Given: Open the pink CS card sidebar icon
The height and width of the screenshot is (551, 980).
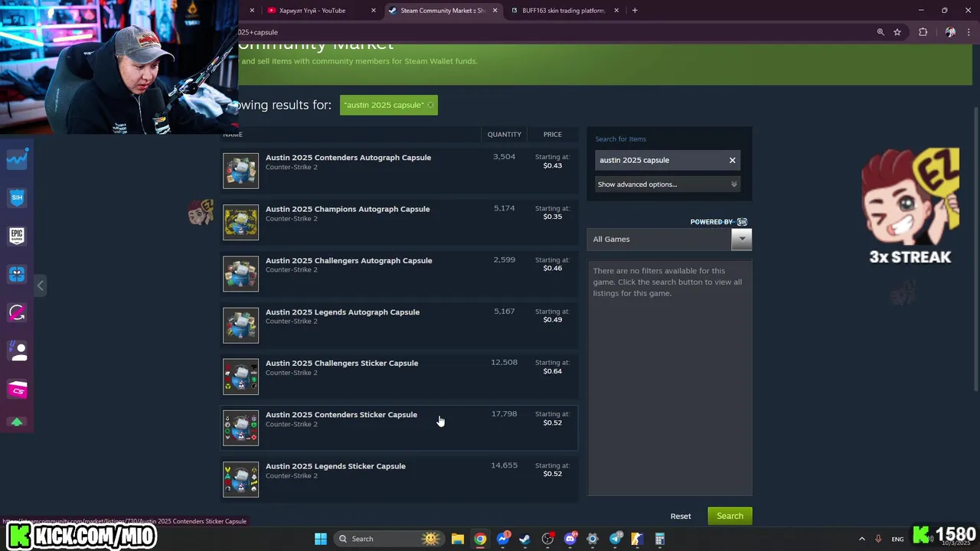Looking at the screenshot, I should (x=17, y=390).
